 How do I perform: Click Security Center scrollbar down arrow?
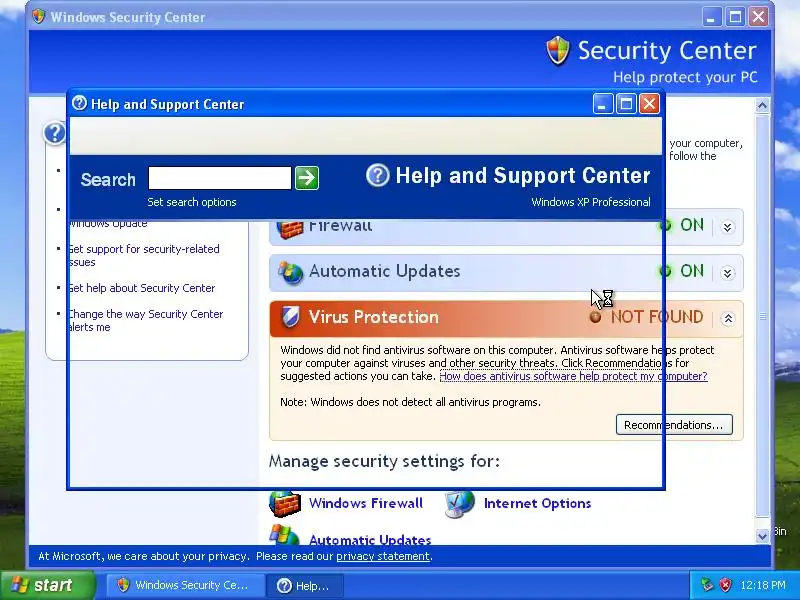[762, 536]
